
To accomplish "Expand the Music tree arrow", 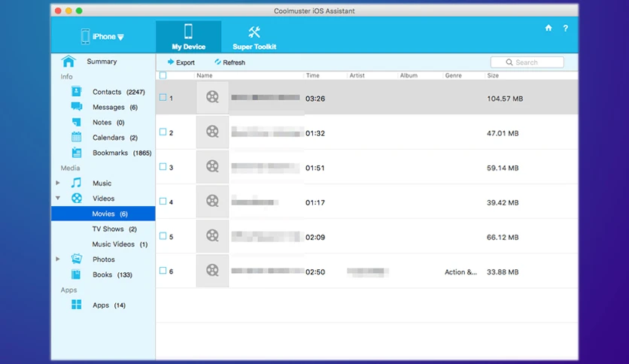I will (x=58, y=183).
